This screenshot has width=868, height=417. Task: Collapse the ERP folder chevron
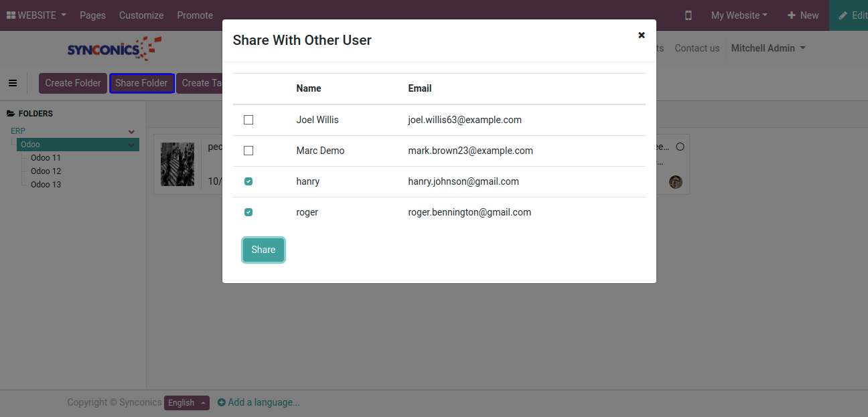click(x=131, y=132)
